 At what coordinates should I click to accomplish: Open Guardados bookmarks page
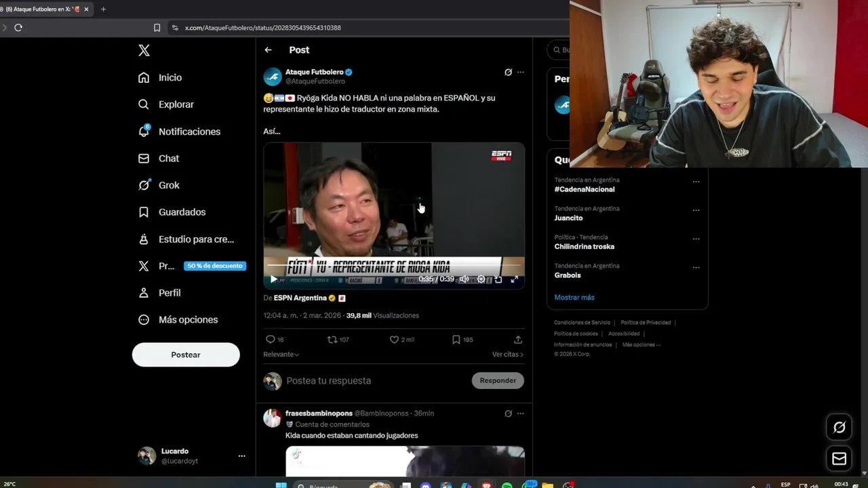[172, 212]
